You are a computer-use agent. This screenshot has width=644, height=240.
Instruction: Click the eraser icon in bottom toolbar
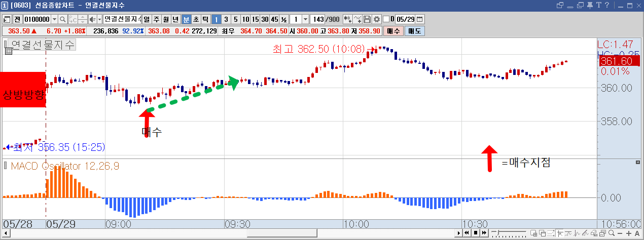(x=594, y=233)
